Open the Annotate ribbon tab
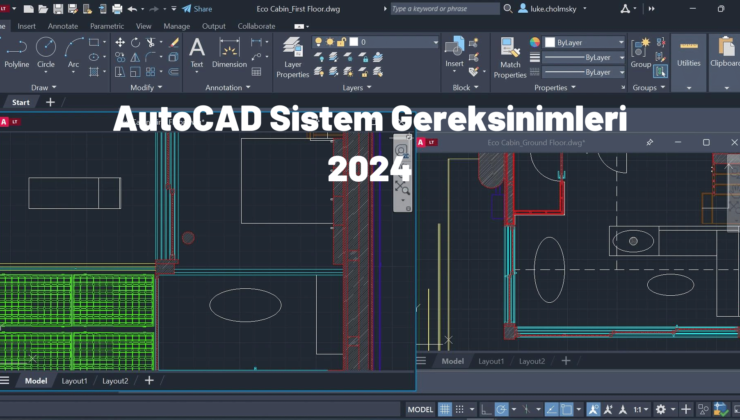This screenshot has height=420, width=740. click(63, 26)
